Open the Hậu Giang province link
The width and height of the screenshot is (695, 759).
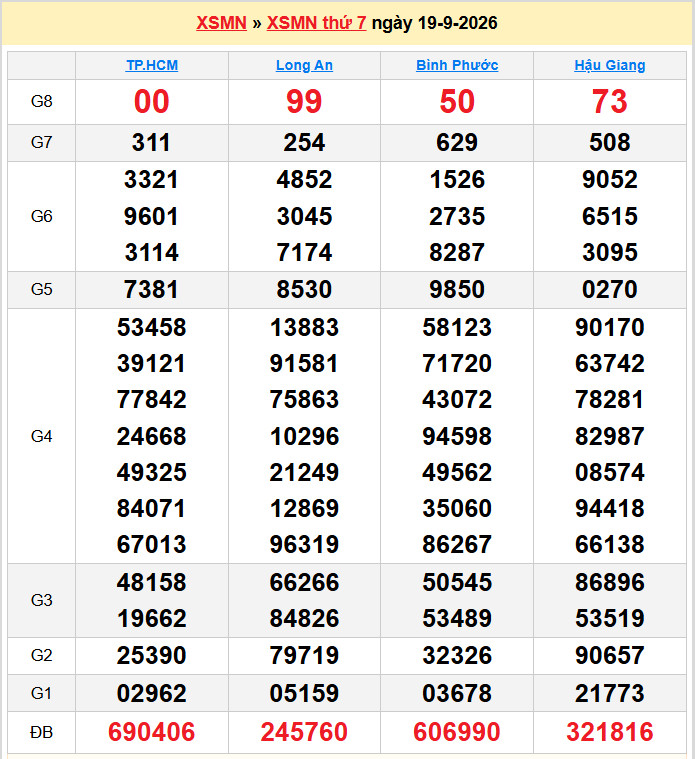pyautogui.click(x=610, y=65)
